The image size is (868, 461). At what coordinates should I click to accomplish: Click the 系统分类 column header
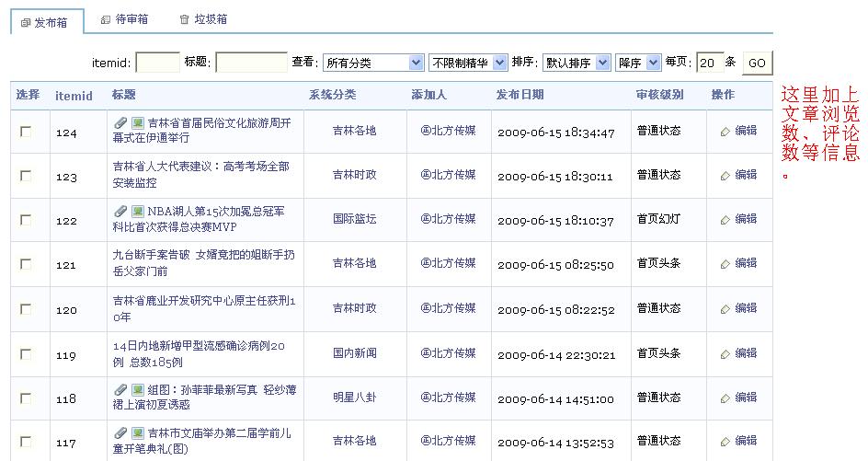tap(333, 95)
